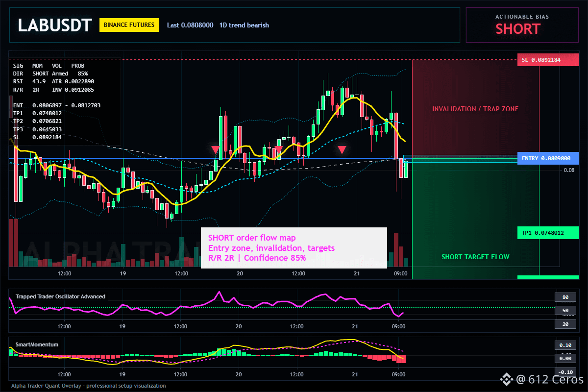Viewport: 588px width, 392px height.
Task: Click the oscillator 50 level label
Action: [565, 311]
